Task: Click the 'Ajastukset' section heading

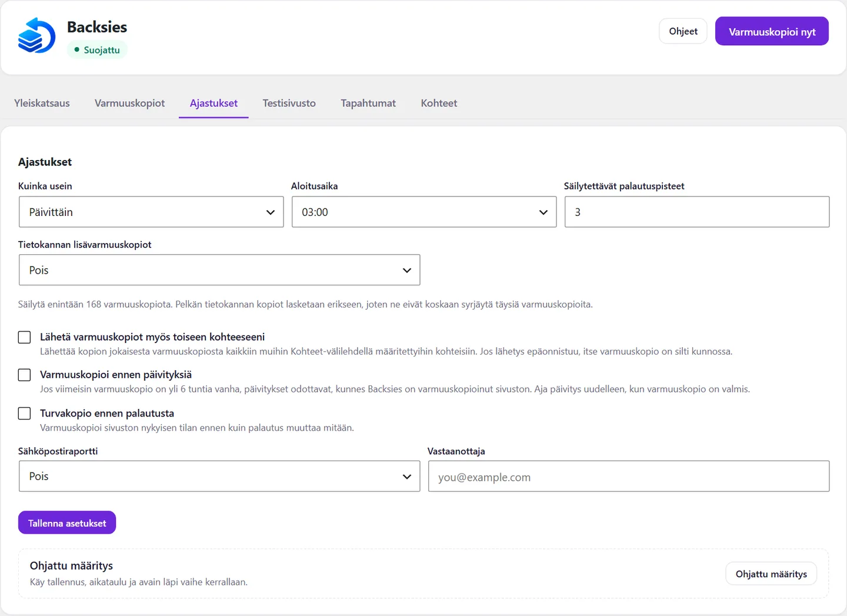Action: coord(45,162)
